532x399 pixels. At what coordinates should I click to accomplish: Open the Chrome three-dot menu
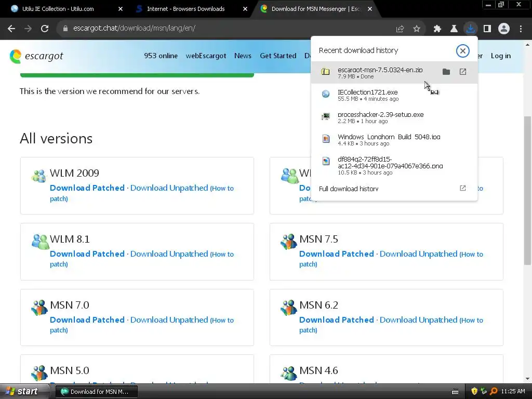coord(521,29)
